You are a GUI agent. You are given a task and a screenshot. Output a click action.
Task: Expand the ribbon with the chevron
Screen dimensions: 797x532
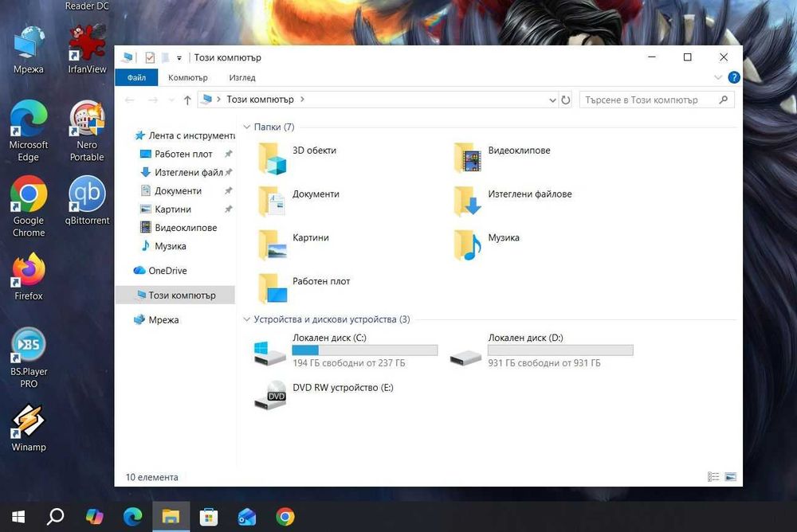[x=718, y=77]
